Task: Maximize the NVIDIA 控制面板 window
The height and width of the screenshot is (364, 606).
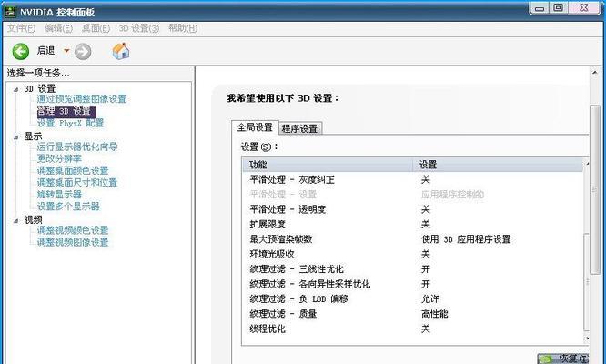Action: 559,7
